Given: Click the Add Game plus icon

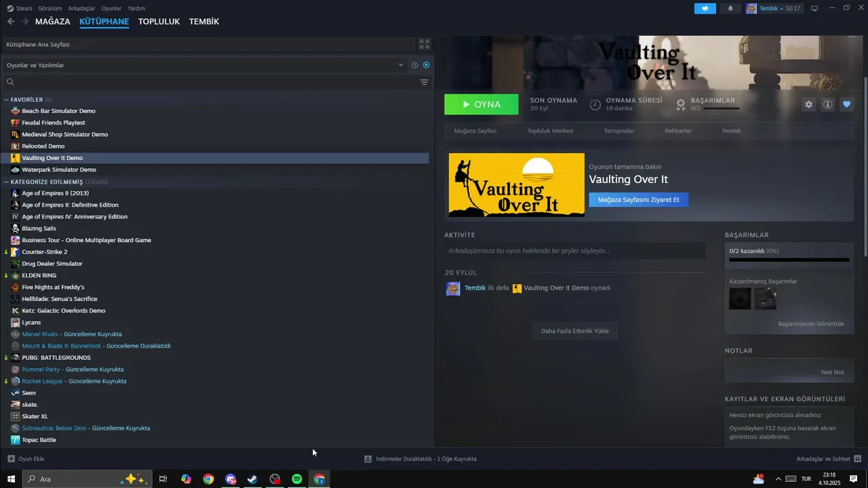Looking at the screenshot, I should 11,459.
